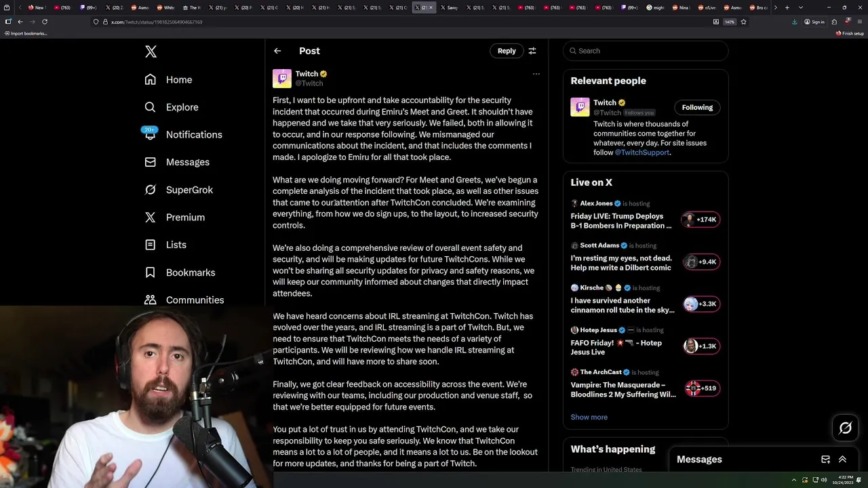The height and width of the screenshot is (488, 868).
Task: Click the search input field
Action: 646,51
